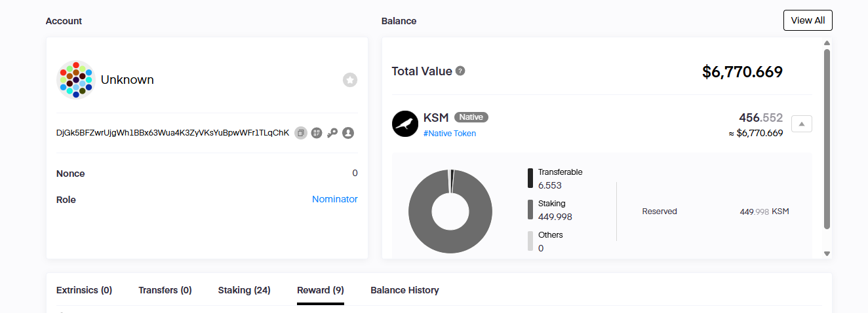Open the account profile icon
Screen dimensions: 868x313
pos(348,133)
